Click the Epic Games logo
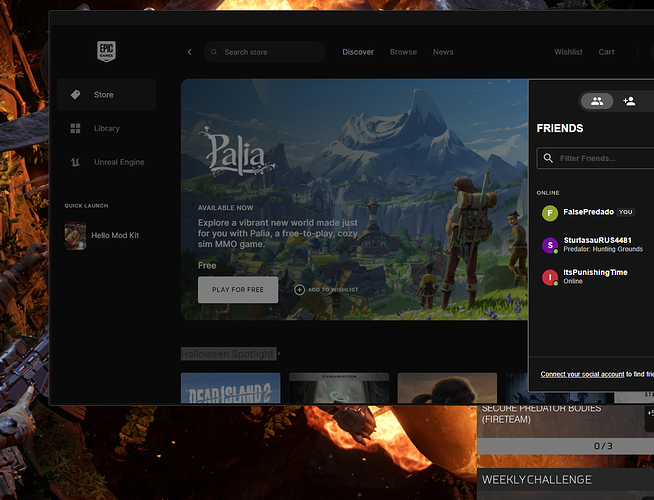654x500 pixels. click(106, 51)
